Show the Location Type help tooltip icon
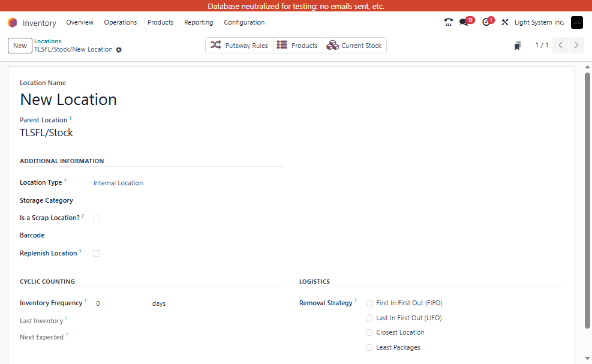 point(65,181)
